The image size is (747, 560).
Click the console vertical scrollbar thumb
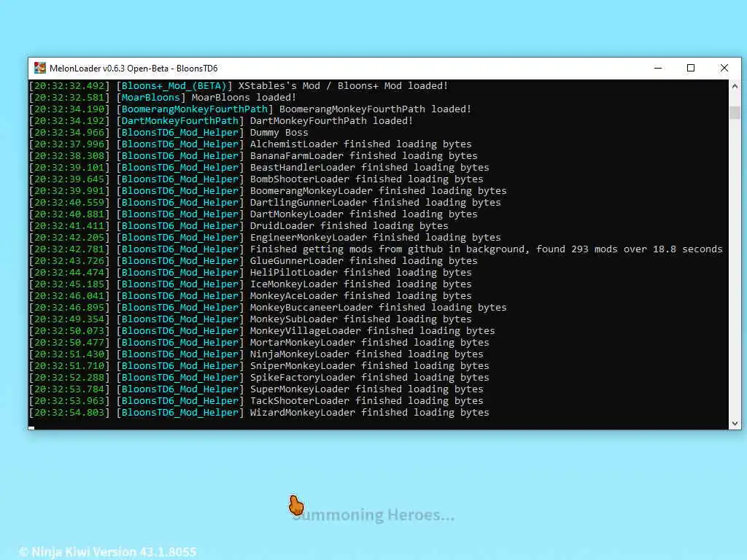pos(735,112)
